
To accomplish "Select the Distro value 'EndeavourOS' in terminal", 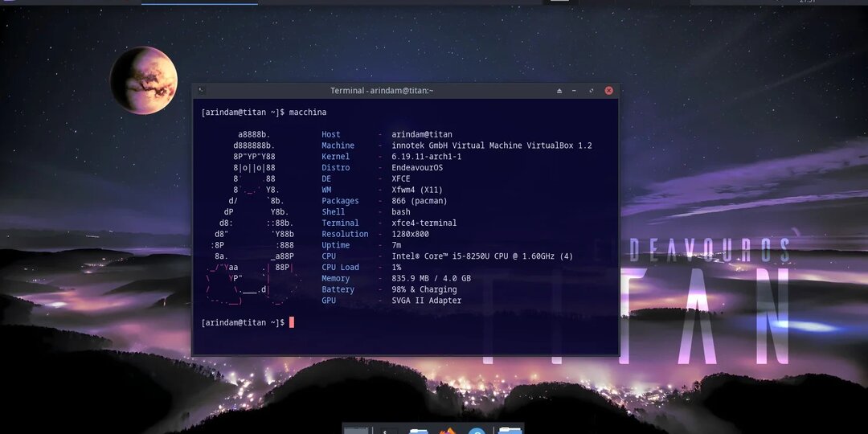I will [x=417, y=168].
